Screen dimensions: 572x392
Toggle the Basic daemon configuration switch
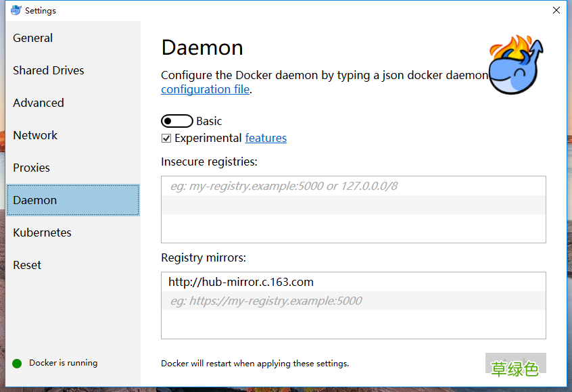177,121
